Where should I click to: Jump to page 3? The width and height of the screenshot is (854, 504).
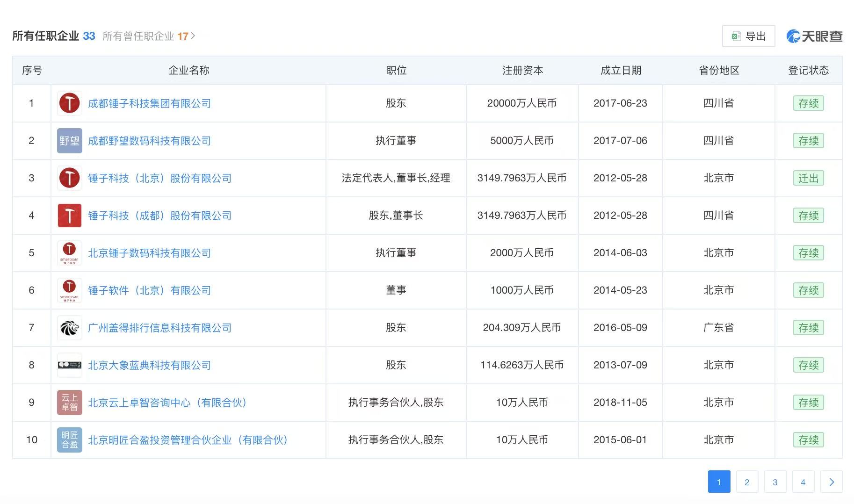pos(775,482)
